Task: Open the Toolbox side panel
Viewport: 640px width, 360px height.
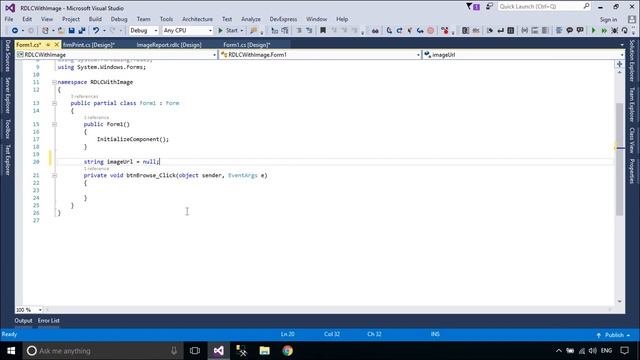Action: pos(7,129)
